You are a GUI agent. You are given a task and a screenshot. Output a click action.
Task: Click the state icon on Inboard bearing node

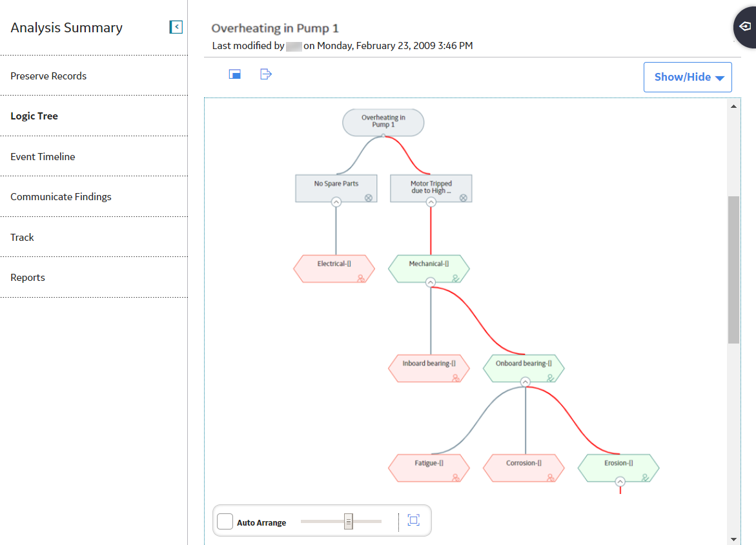pyautogui.click(x=456, y=378)
